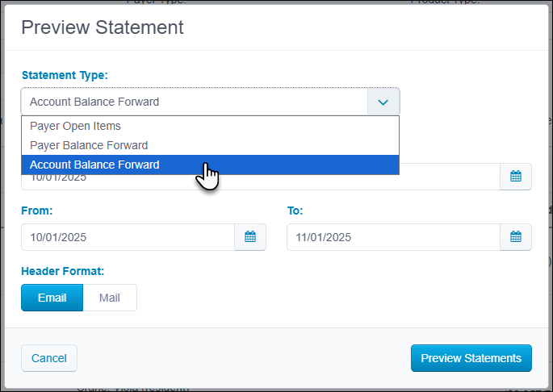Open the Statement Type combo box field
This screenshot has height=392, width=553.
(x=210, y=102)
